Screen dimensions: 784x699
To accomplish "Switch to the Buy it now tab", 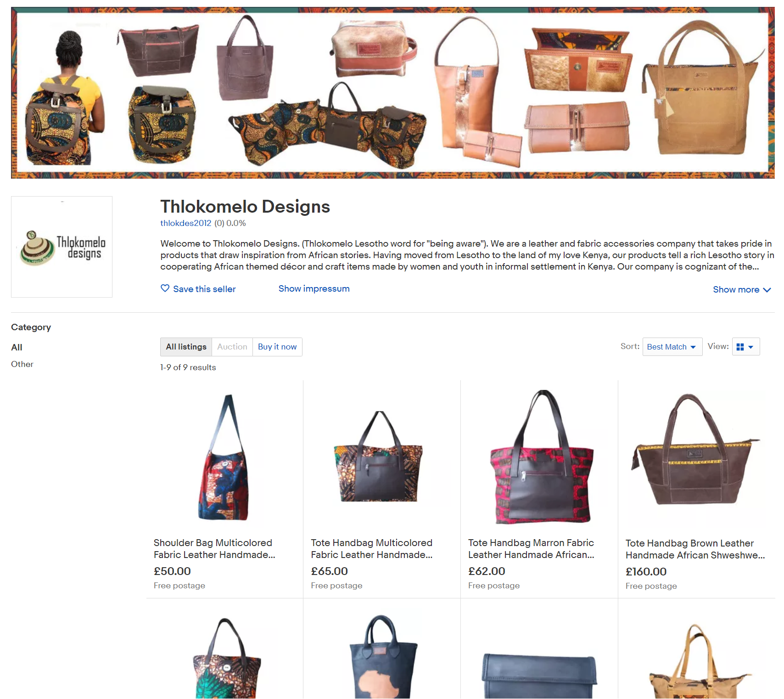I will click(x=277, y=347).
